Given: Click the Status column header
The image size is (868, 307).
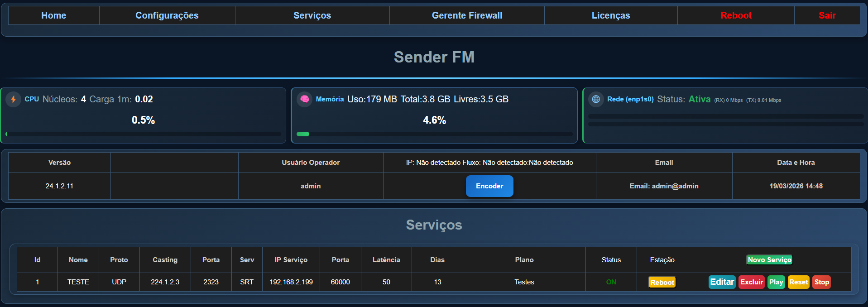Looking at the screenshot, I should [611, 260].
